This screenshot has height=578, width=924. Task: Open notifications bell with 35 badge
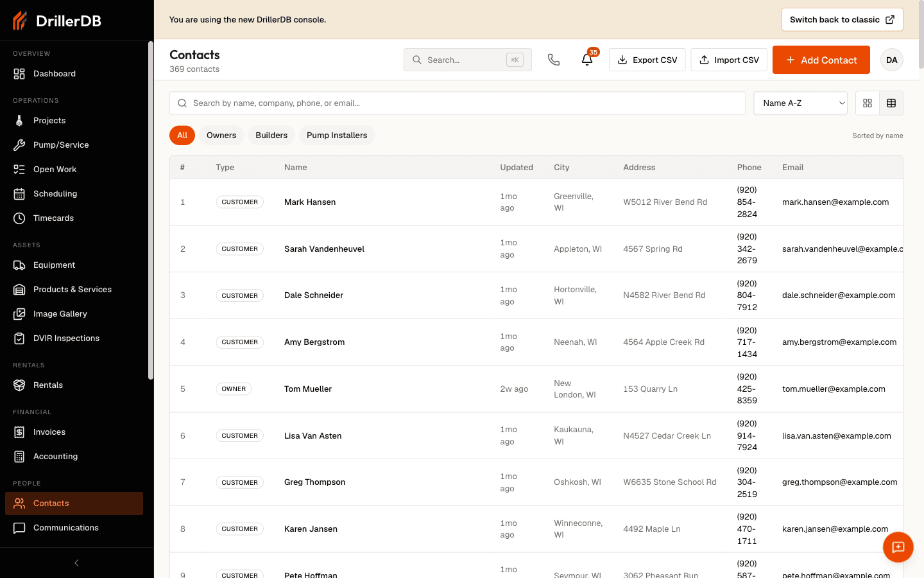587,60
